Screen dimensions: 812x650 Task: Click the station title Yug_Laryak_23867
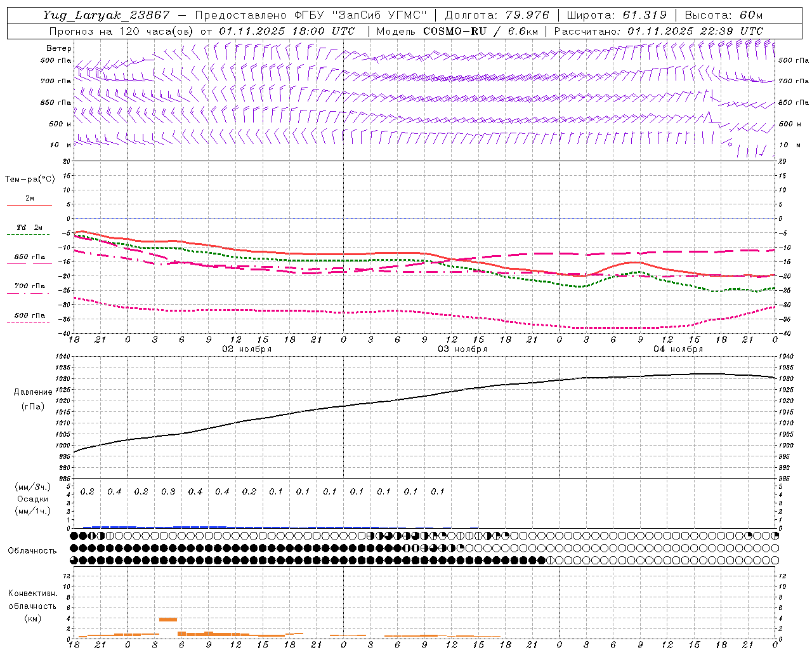point(107,15)
